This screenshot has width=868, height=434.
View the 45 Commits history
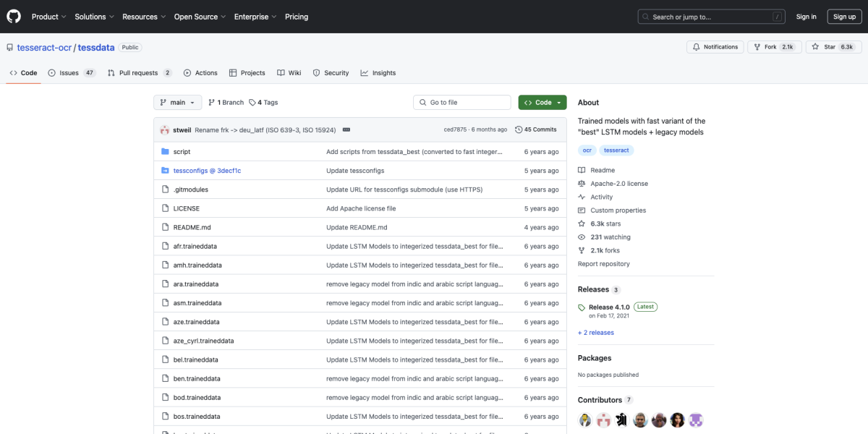tap(536, 129)
